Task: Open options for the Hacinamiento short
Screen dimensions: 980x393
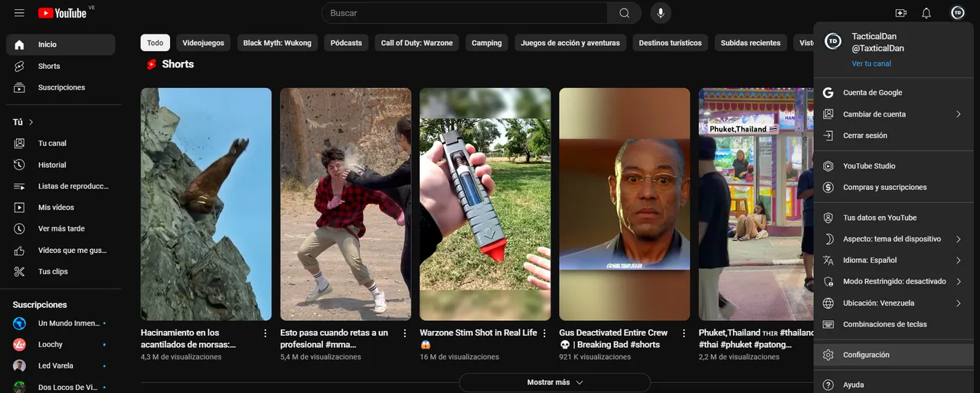Action: [266, 333]
